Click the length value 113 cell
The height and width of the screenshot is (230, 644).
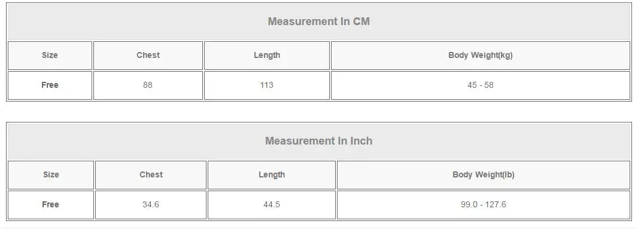coord(267,85)
